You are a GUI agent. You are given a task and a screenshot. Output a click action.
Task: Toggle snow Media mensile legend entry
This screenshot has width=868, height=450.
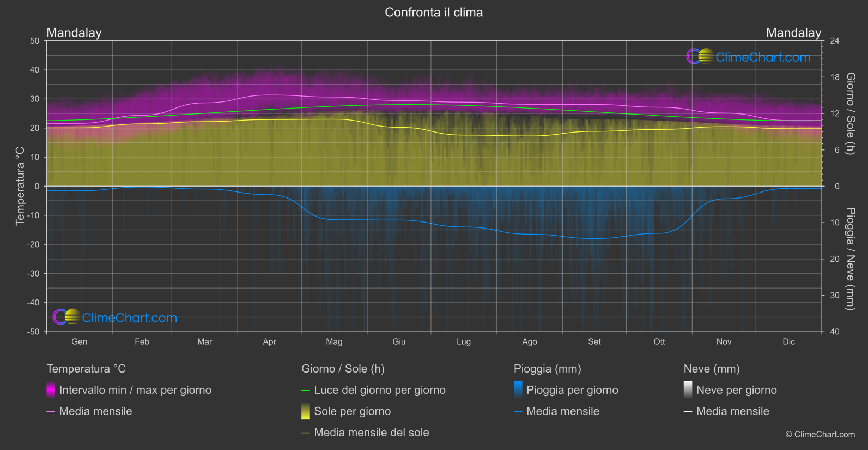point(727,411)
